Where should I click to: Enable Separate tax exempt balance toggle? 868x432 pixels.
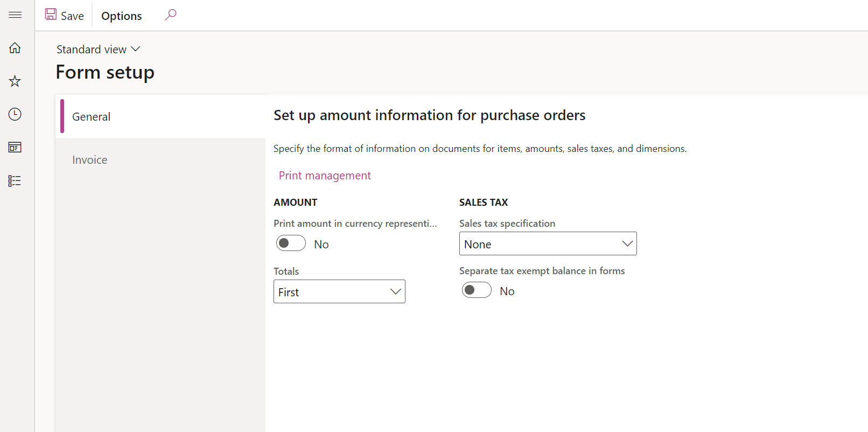pyautogui.click(x=477, y=290)
